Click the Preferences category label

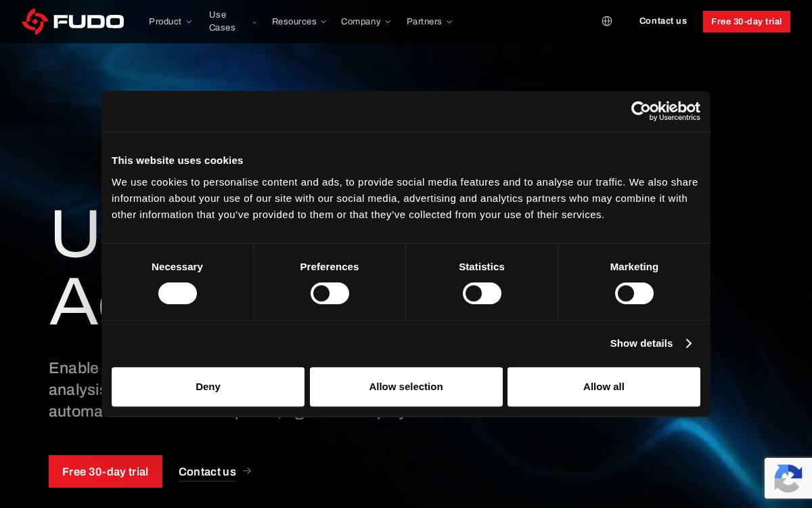click(x=330, y=267)
